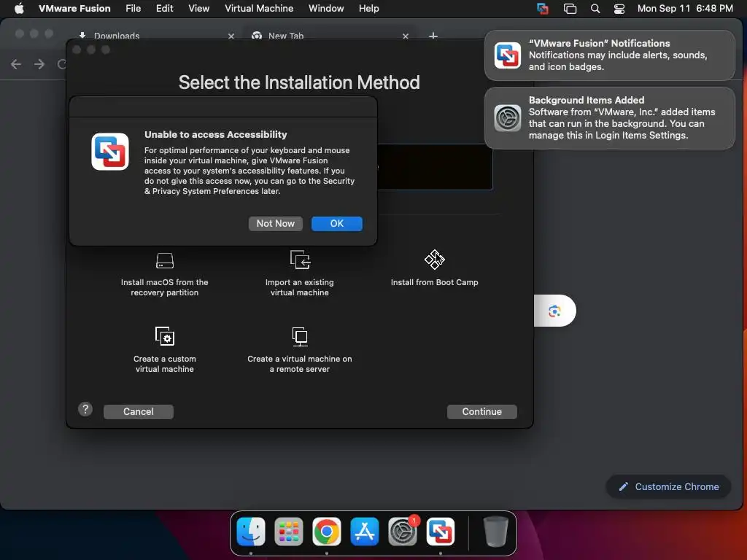Screen dimensions: 747x560
Task: Click the Cancel button
Action: tap(138, 411)
